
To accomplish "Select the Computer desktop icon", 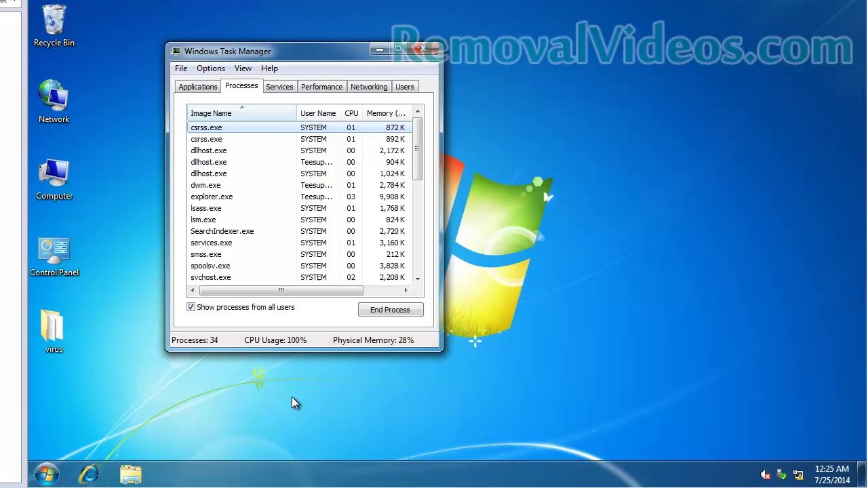I will (x=54, y=179).
